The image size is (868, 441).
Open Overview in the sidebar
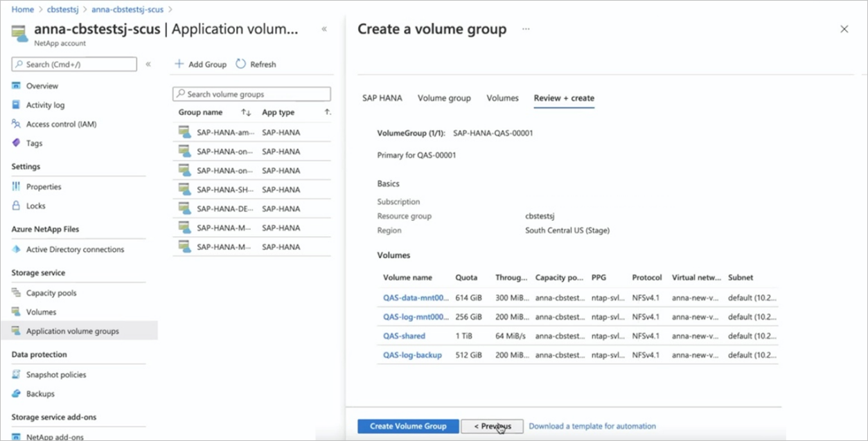click(42, 86)
